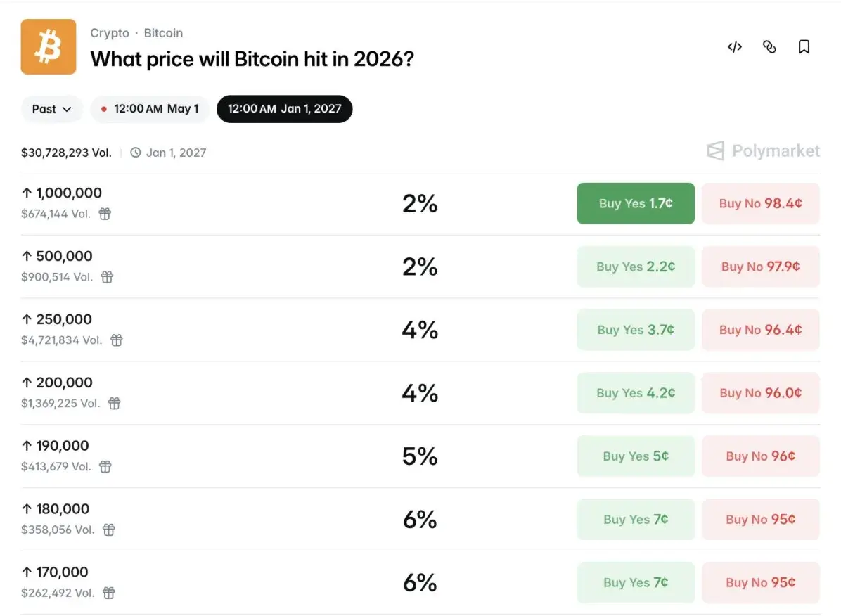The image size is (841, 616).
Task: Open the Past dropdown
Action: [52, 109]
